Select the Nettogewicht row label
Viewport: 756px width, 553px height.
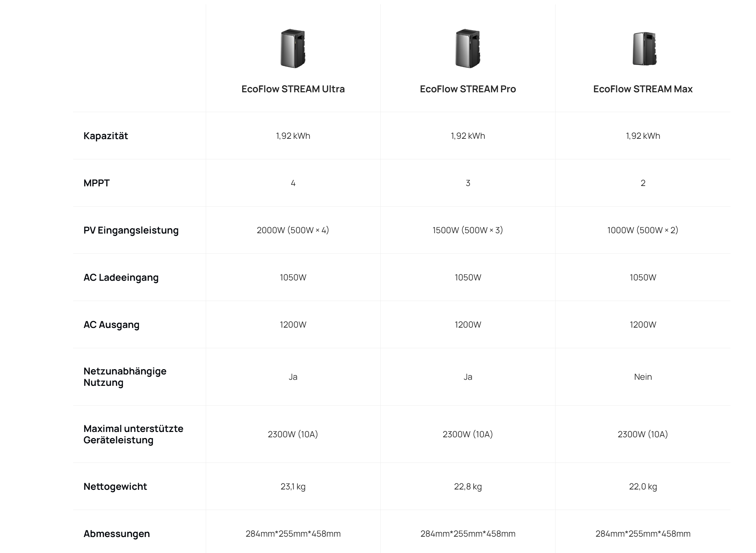(x=115, y=487)
